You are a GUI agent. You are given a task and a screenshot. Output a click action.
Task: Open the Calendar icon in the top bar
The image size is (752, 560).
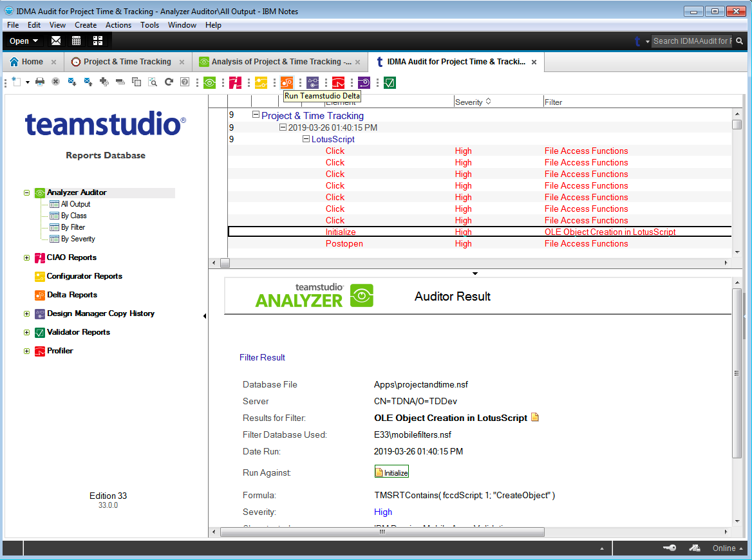point(76,41)
